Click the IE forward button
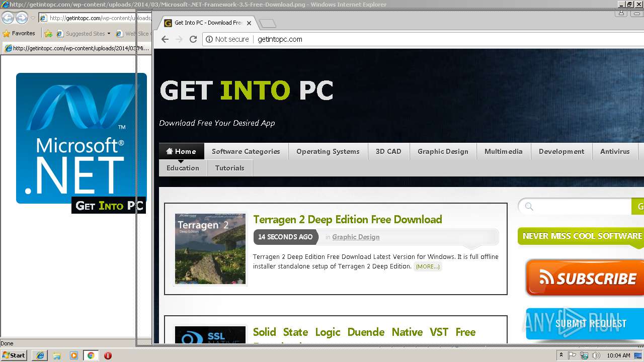This screenshot has height=362, width=644. point(22,18)
